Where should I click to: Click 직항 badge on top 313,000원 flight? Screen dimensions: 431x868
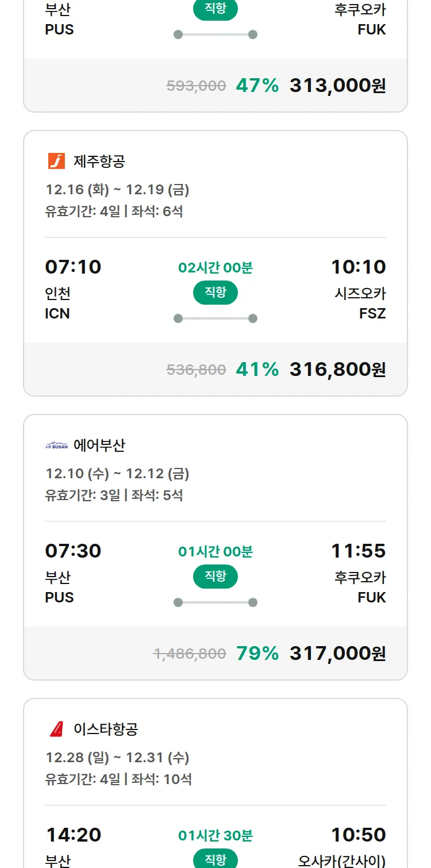click(215, 10)
